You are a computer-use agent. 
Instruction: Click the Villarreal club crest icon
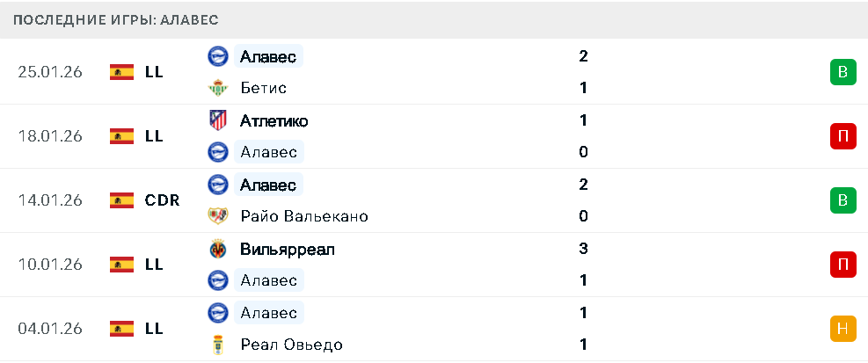click(x=216, y=249)
